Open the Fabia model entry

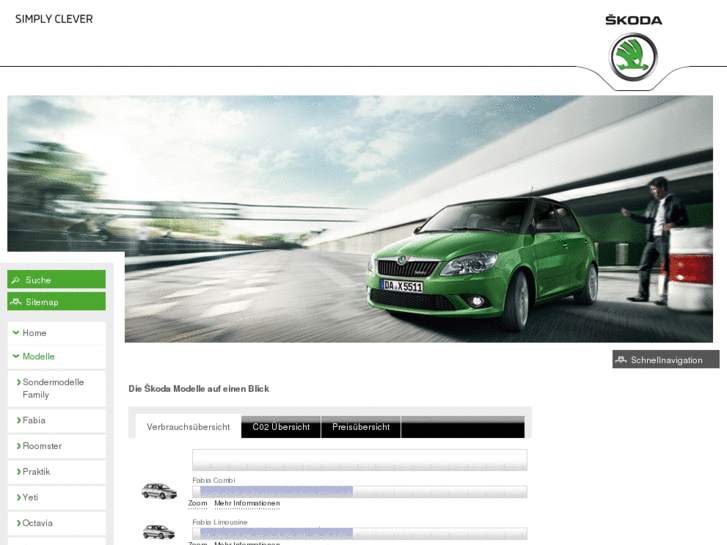pos(57,421)
